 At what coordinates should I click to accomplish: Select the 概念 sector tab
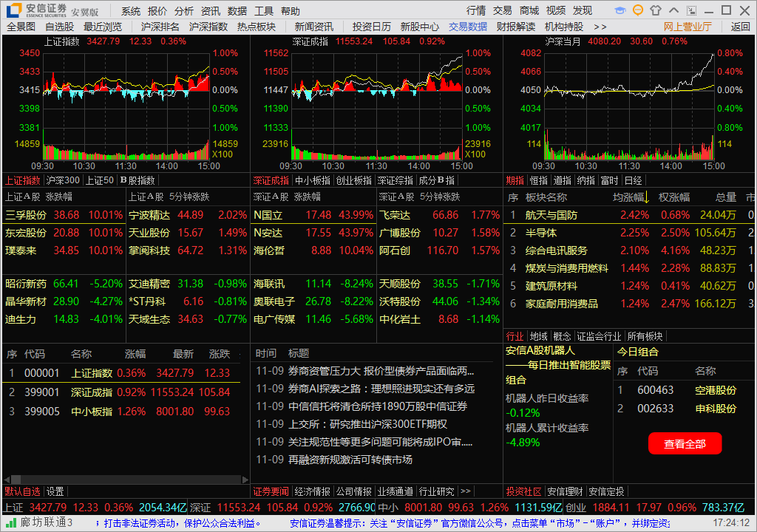tap(562, 336)
